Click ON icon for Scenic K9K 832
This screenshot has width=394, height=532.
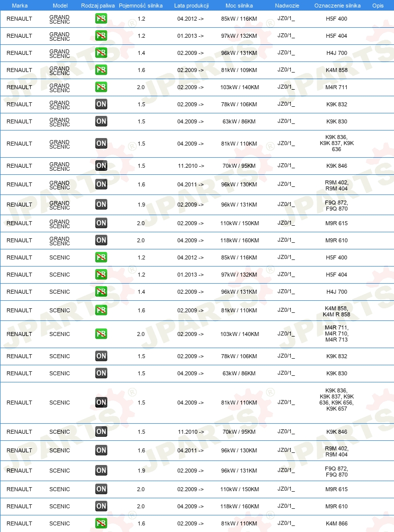coord(101,356)
